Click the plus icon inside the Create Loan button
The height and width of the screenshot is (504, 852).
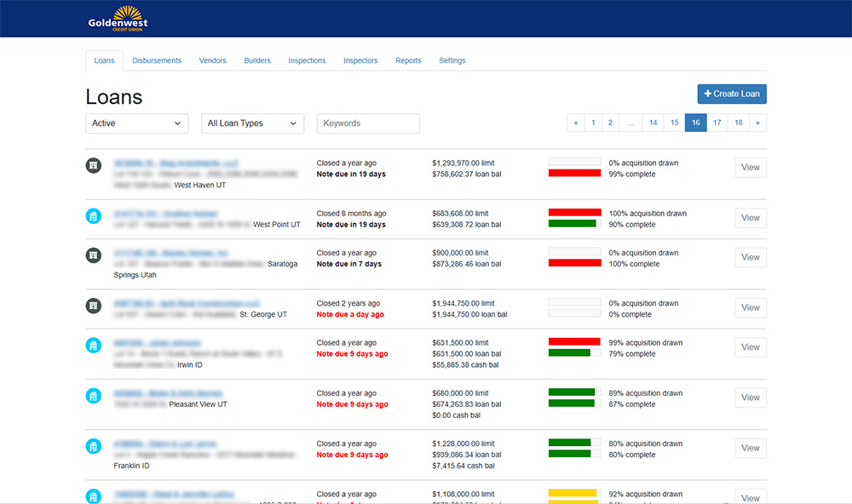pos(706,94)
